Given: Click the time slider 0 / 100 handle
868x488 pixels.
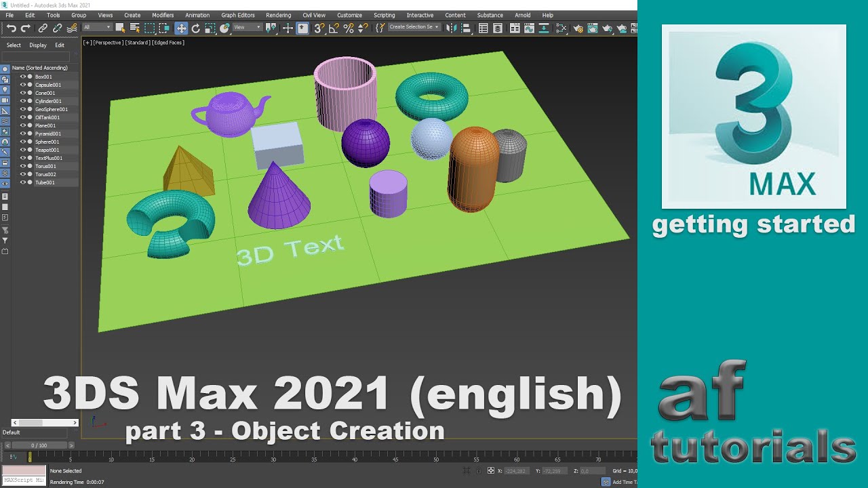Looking at the screenshot, I should 39,445.
